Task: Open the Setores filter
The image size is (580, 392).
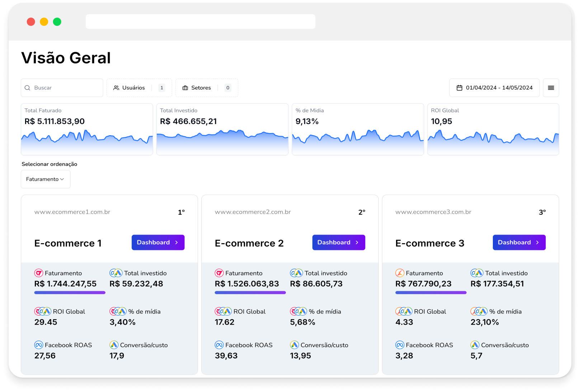Action: (x=207, y=88)
